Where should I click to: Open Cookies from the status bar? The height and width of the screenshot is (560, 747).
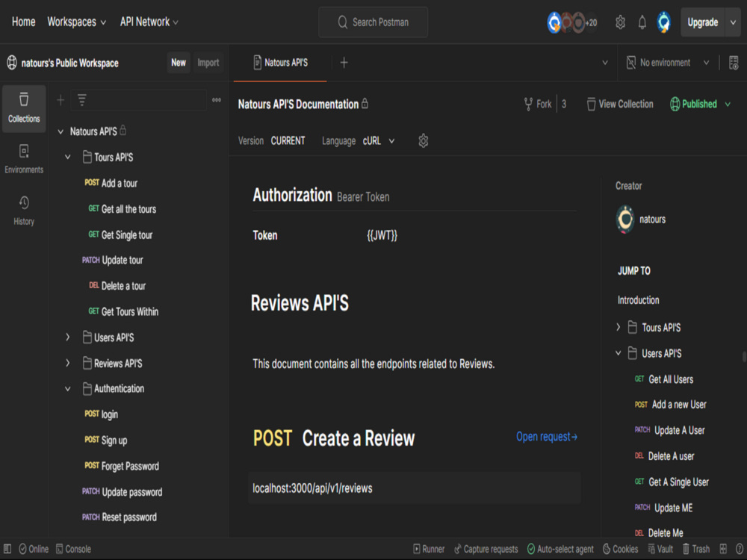coord(620,549)
